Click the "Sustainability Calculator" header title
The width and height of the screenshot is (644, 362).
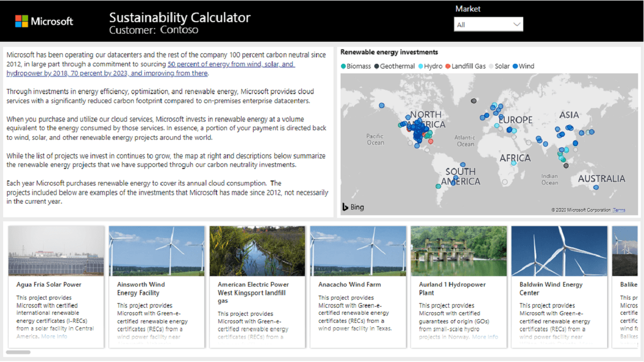pos(180,17)
